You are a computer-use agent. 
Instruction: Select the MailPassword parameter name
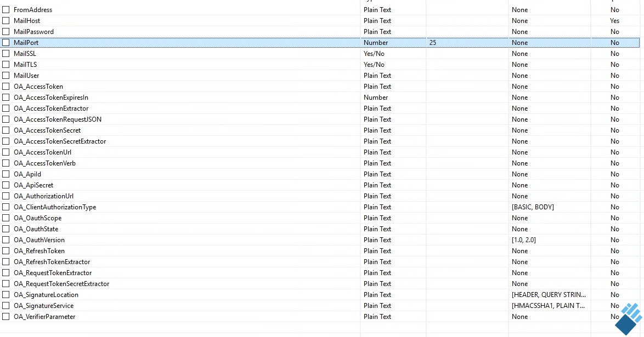point(33,32)
